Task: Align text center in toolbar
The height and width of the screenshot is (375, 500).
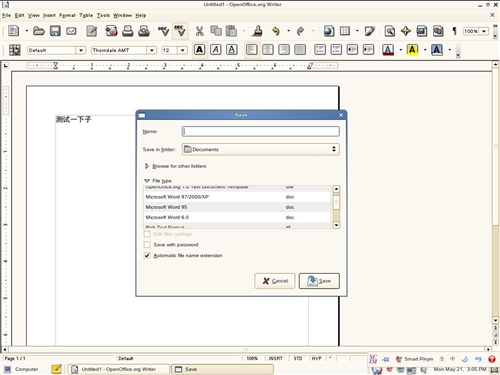Action: click(268, 50)
